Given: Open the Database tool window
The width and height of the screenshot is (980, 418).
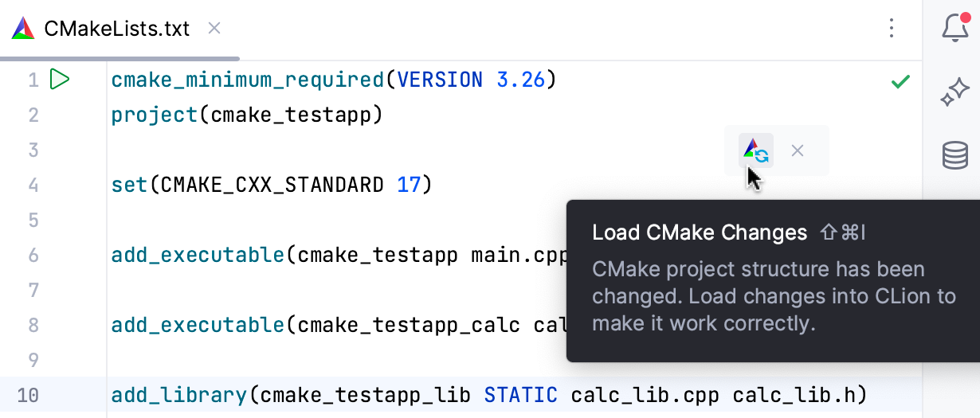Looking at the screenshot, I should point(955,154).
